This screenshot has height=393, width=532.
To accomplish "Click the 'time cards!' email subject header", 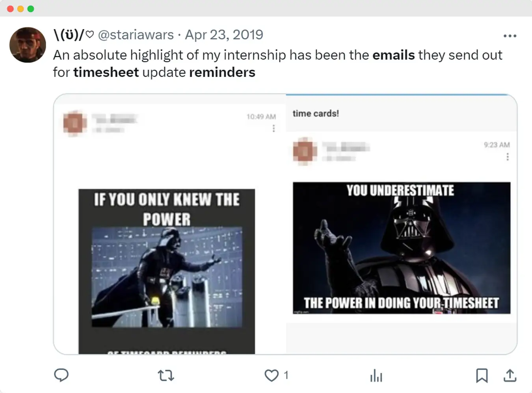I will (316, 113).
